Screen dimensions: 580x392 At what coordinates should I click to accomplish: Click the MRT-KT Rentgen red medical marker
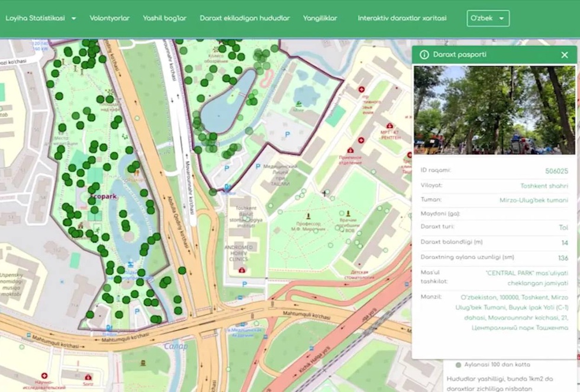(389, 125)
